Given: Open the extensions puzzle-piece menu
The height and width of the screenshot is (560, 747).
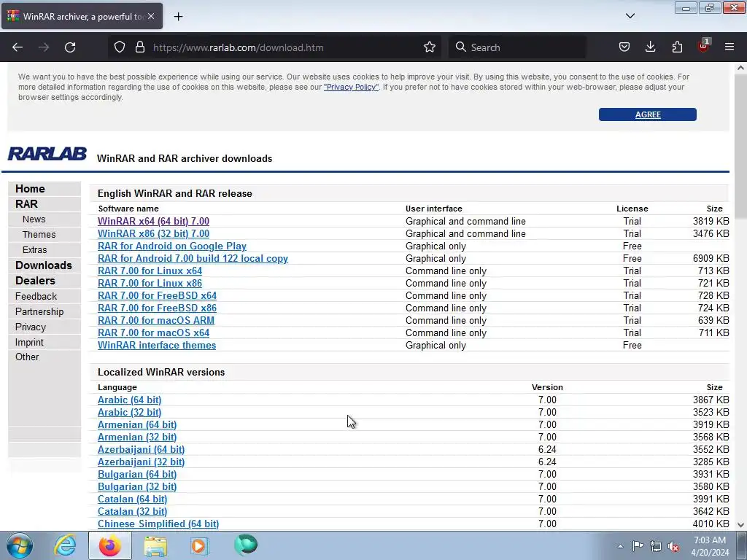Looking at the screenshot, I should [677, 47].
